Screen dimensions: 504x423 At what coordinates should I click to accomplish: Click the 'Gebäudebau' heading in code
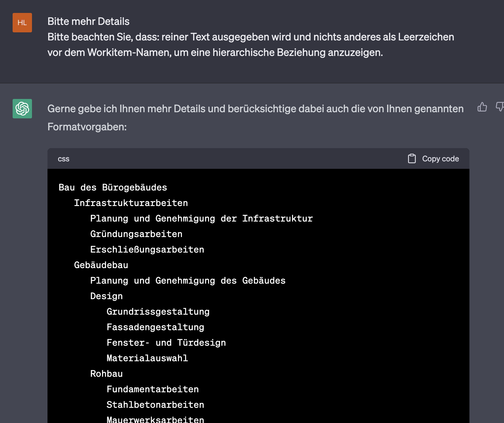coord(101,265)
